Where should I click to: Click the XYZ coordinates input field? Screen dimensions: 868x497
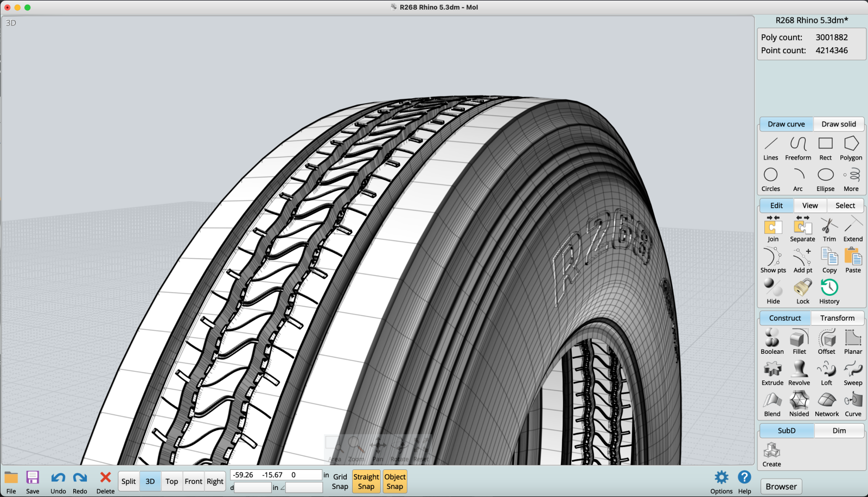coord(276,475)
